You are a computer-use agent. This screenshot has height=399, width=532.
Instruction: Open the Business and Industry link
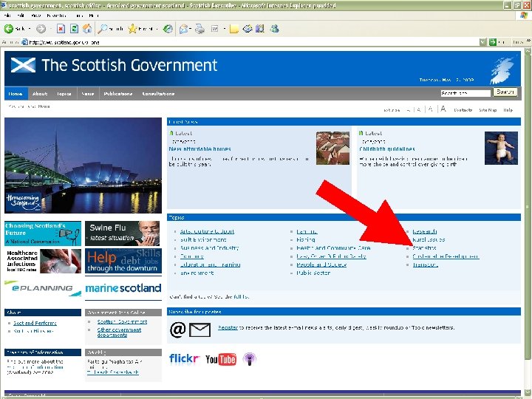[x=209, y=248]
